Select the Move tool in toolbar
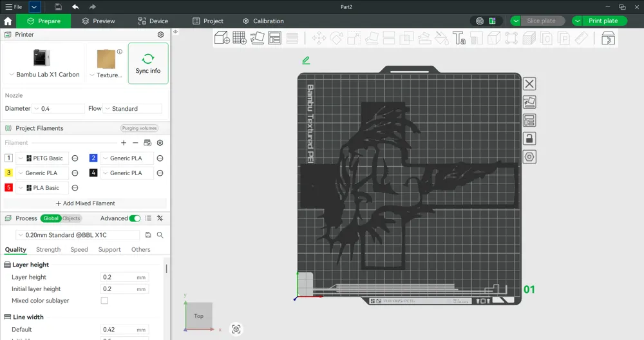The width and height of the screenshot is (644, 340). [319, 38]
